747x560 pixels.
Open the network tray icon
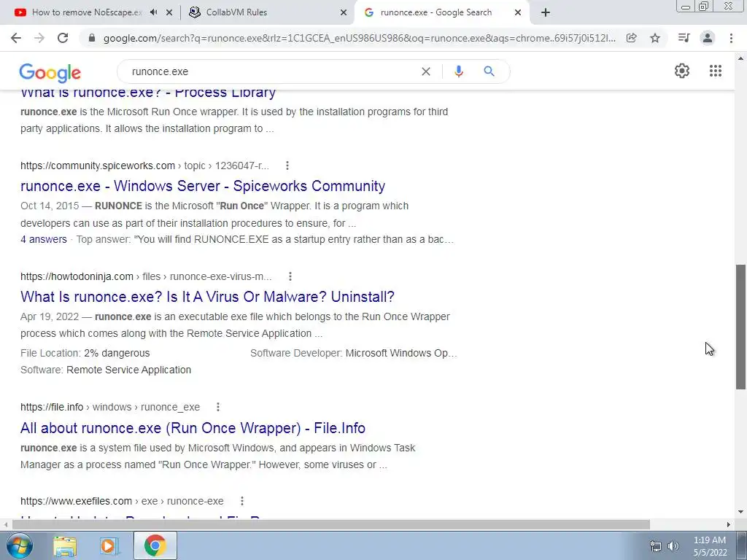(656, 546)
